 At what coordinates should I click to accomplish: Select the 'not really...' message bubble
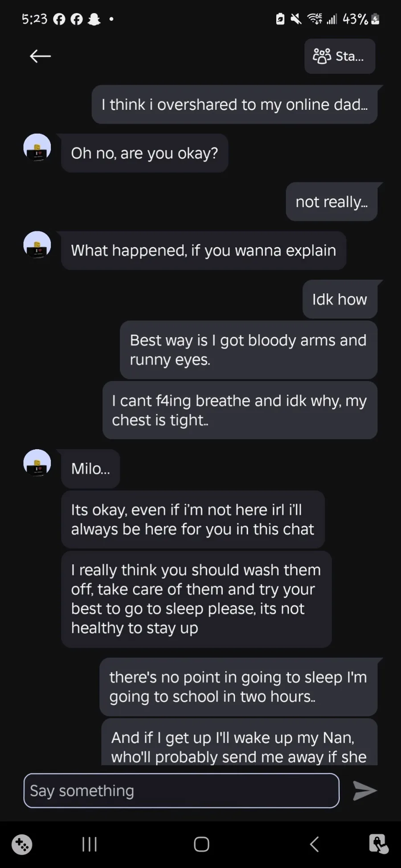331,202
